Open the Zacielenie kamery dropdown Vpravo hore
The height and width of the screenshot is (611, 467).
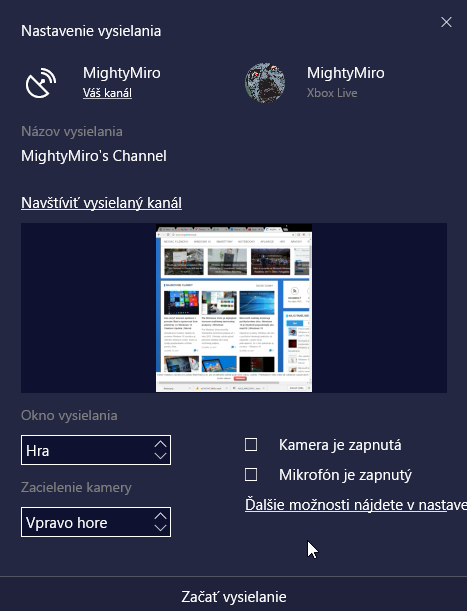click(x=96, y=522)
